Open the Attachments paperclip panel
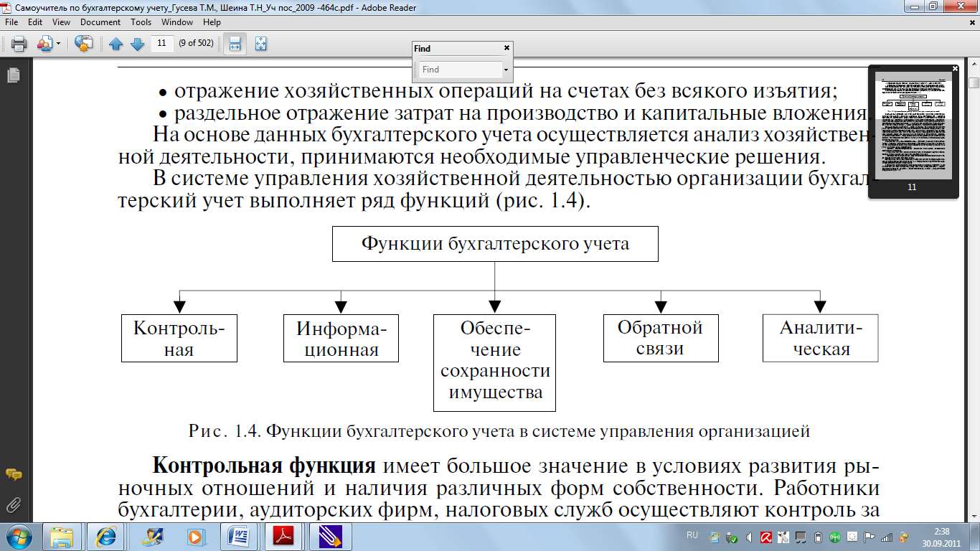The width and height of the screenshot is (980, 551). 13,504
